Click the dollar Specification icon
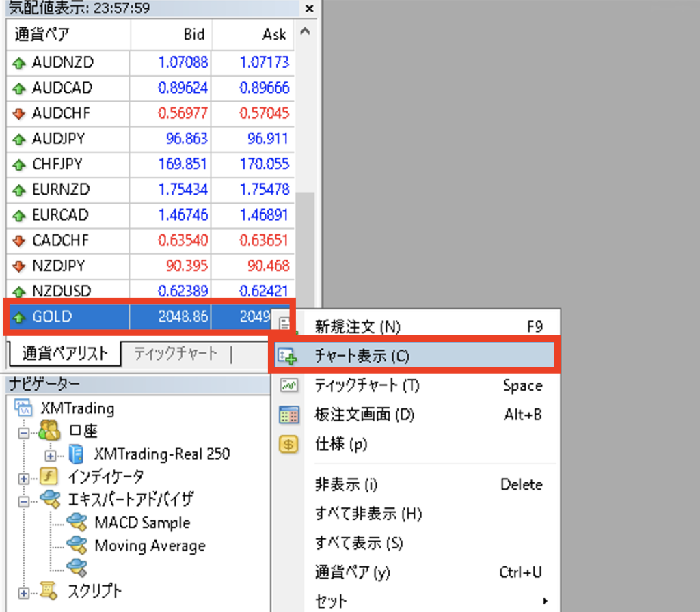 (288, 445)
